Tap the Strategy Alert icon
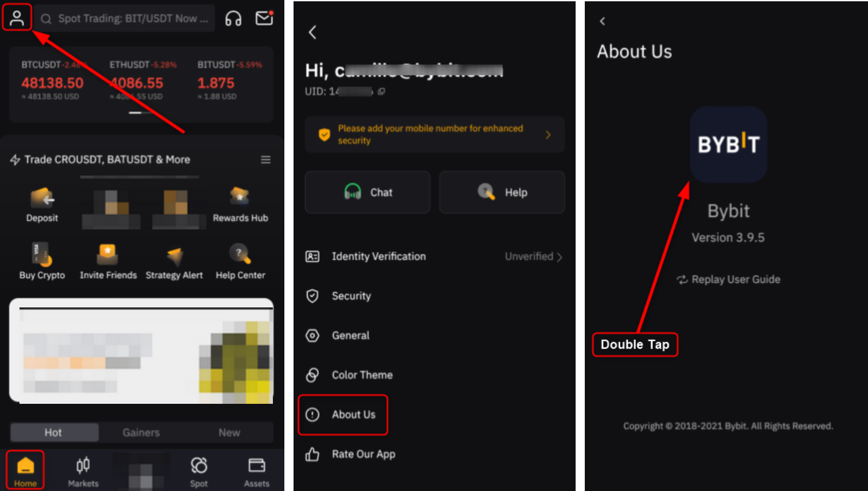Image resolution: width=868 pixels, height=491 pixels. point(174,256)
